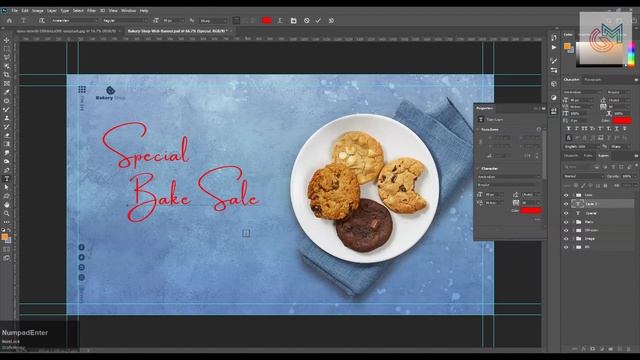
Task: Click red Color swatch in Properties panel
Action: point(531,211)
